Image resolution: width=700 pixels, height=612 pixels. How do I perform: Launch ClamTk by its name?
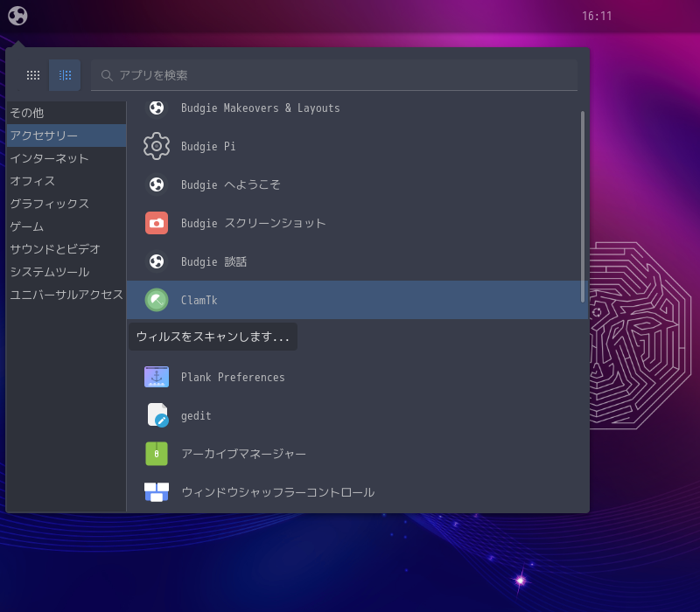click(x=199, y=300)
